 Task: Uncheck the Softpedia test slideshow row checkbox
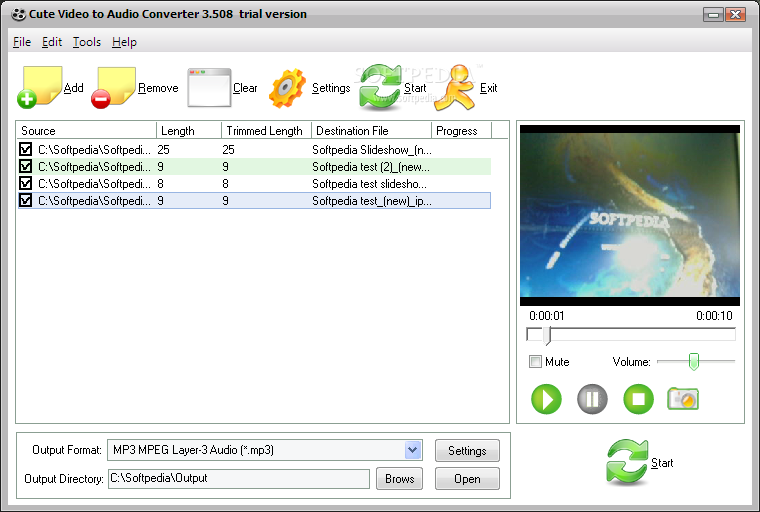[26, 183]
